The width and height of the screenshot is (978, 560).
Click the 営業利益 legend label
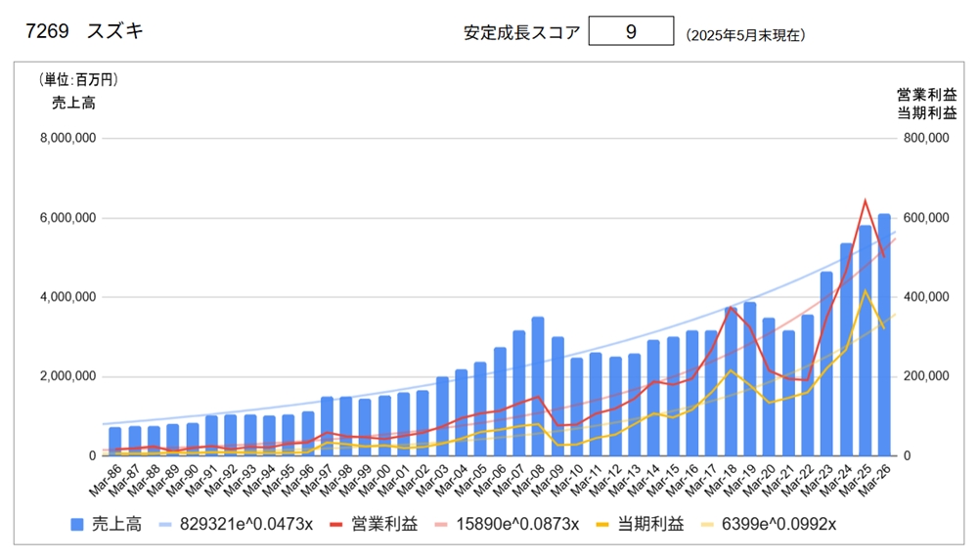tap(384, 525)
